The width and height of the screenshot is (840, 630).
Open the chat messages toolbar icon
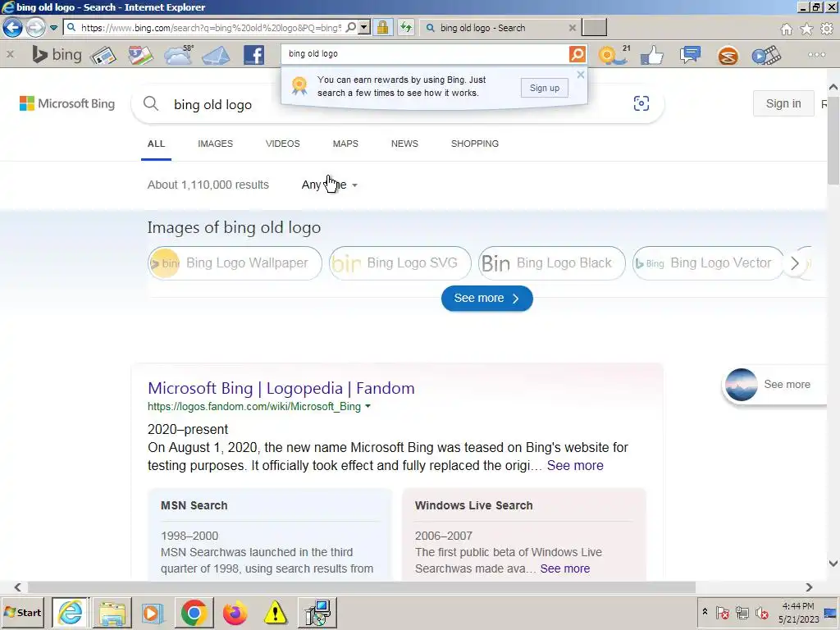pyautogui.click(x=690, y=55)
